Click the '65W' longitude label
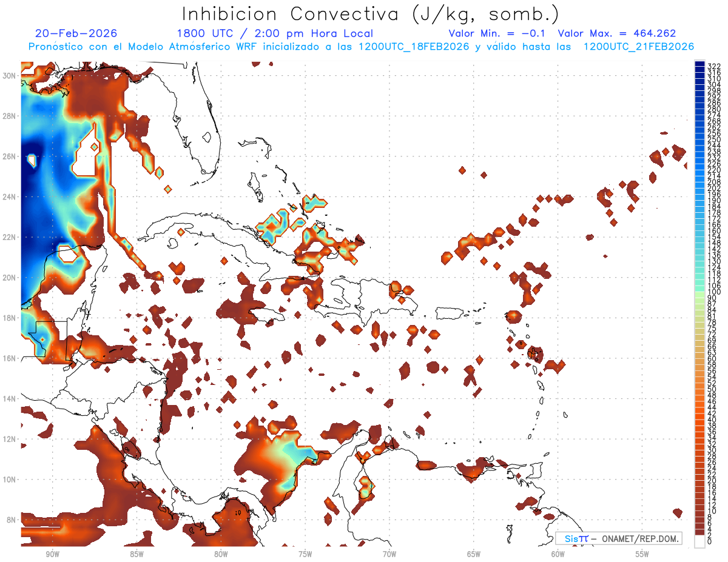This screenshot has width=728, height=562. click(474, 555)
